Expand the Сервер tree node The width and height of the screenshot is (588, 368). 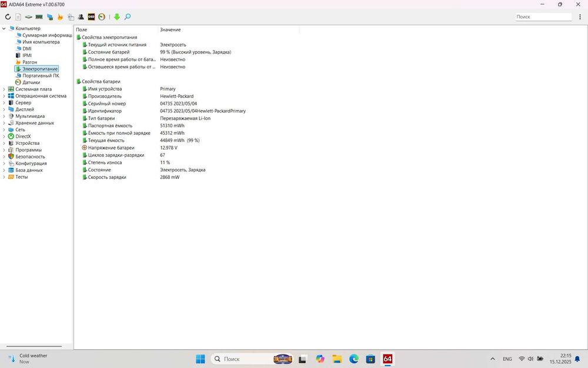(4, 103)
